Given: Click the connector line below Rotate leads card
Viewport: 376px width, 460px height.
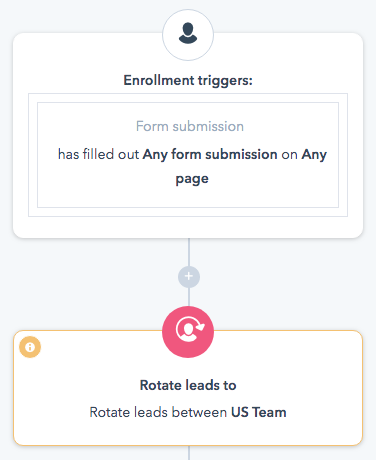Looking at the screenshot, I should click(x=189, y=453).
